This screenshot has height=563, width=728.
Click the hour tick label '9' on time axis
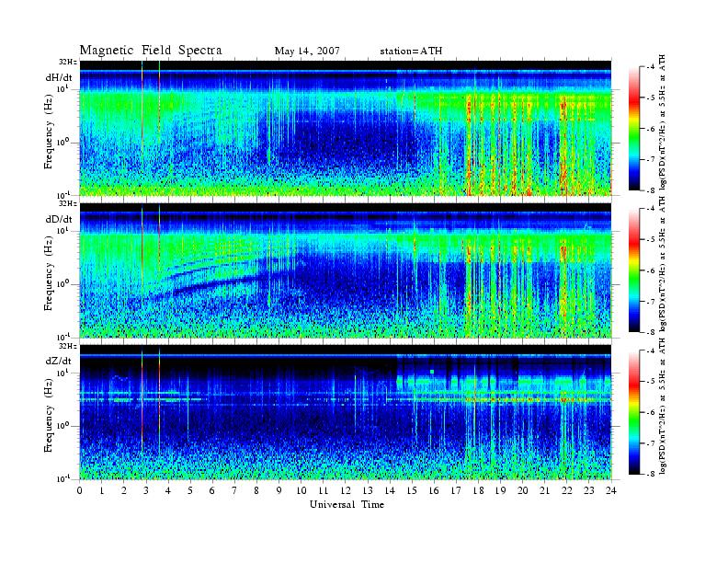click(x=279, y=490)
